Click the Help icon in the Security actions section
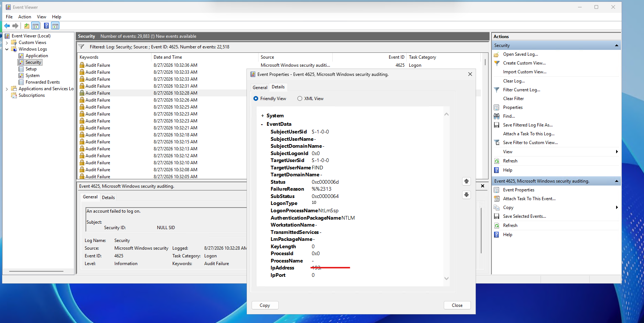The image size is (644, 323). pos(497,170)
